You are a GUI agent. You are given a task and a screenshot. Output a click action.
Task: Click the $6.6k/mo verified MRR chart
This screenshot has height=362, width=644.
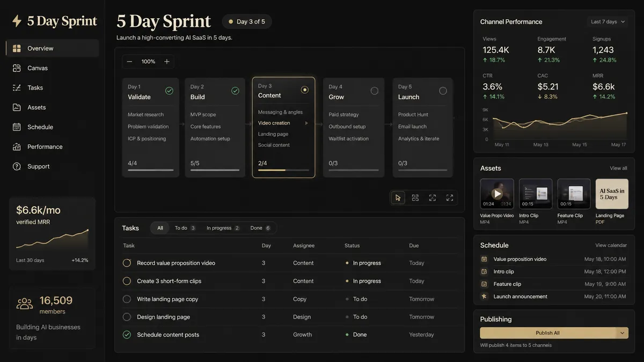click(x=52, y=240)
